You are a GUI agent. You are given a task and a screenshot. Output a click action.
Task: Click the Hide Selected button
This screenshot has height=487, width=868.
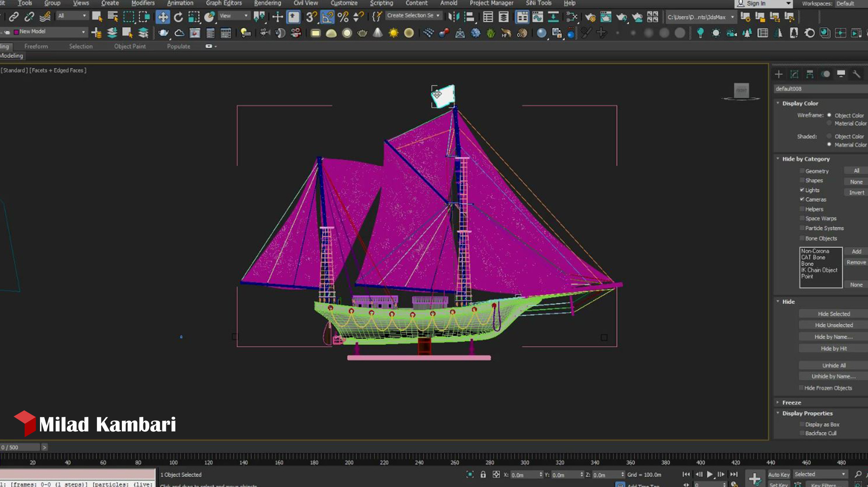[832, 313]
